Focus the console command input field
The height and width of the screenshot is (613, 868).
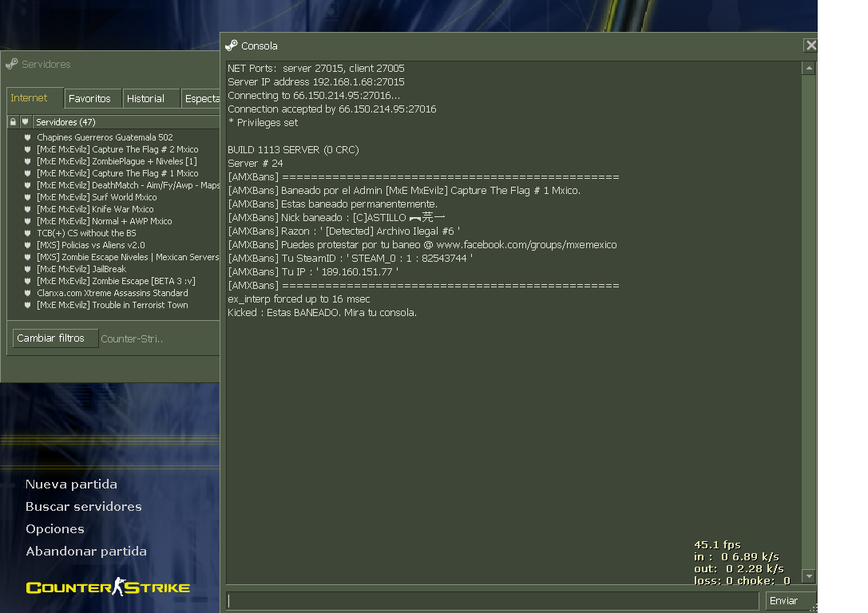pos(492,601)
